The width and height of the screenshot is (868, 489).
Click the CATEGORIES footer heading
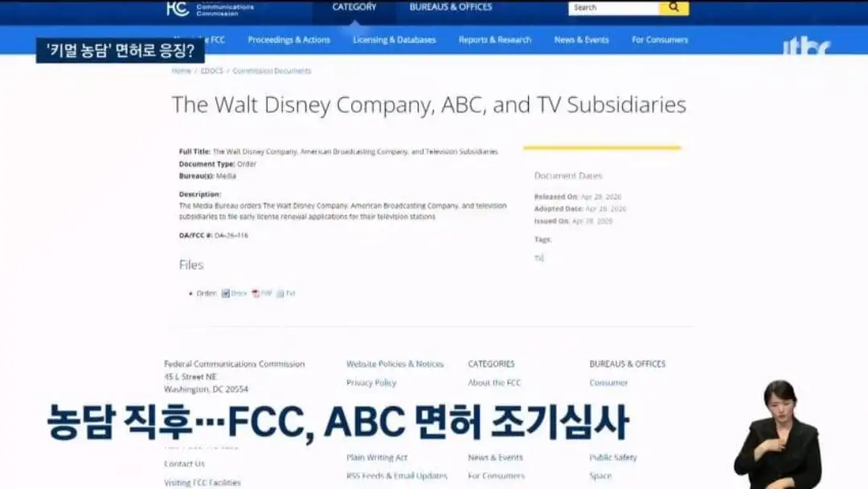coord(491,364)
